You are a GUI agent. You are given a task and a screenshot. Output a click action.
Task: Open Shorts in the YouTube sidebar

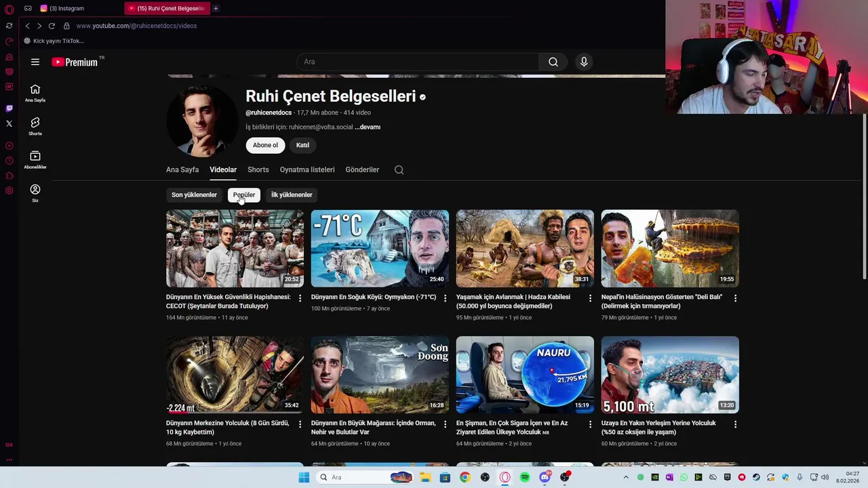(x=35, y=127)
